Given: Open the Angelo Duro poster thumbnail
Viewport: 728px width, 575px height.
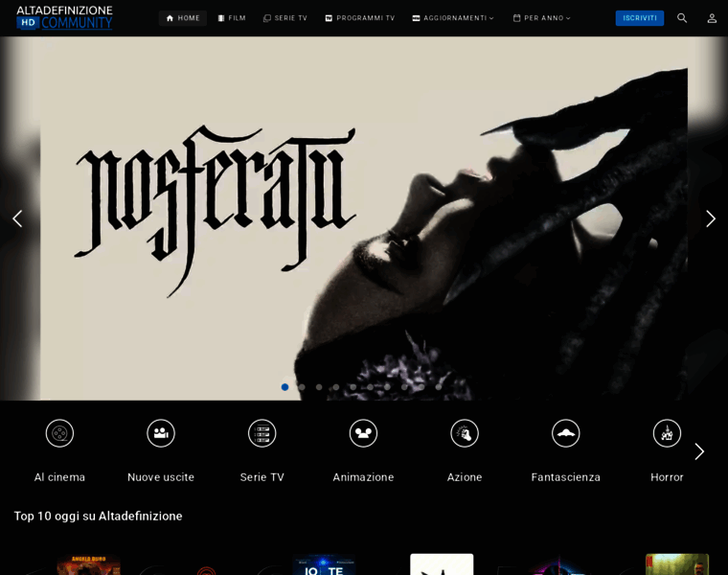Looking at the screenshot, I should (89, 564).
